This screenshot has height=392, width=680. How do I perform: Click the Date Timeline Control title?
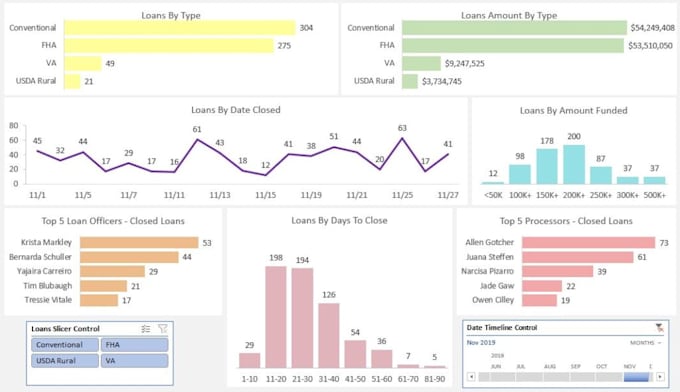[502, 327]
